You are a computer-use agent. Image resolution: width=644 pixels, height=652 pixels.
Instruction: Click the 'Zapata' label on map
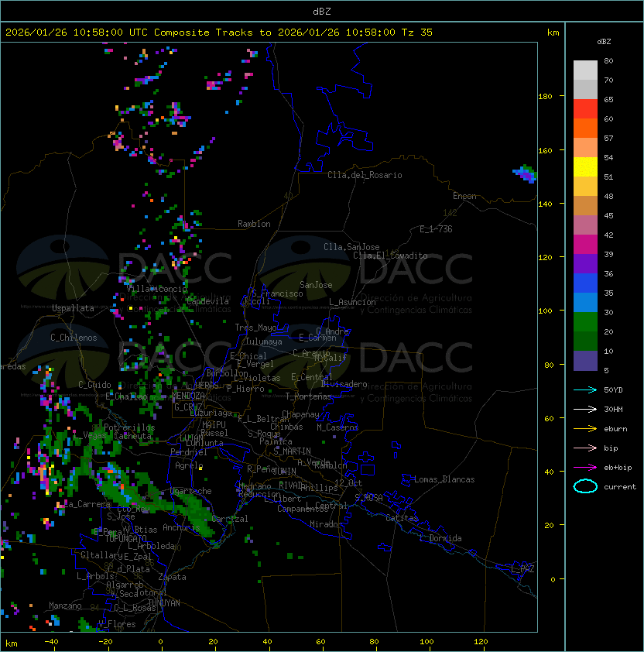click(x=172, y=577)
